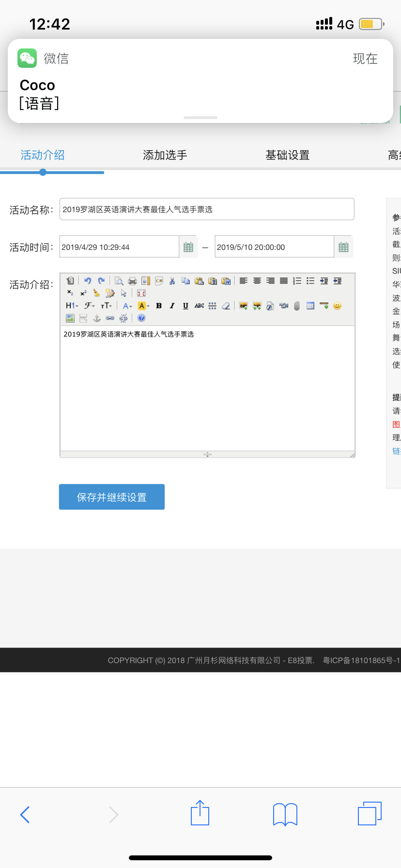Click the print icon in editor toolbar
Viewport: 401px width, 868px height.
tap(132, 281)
